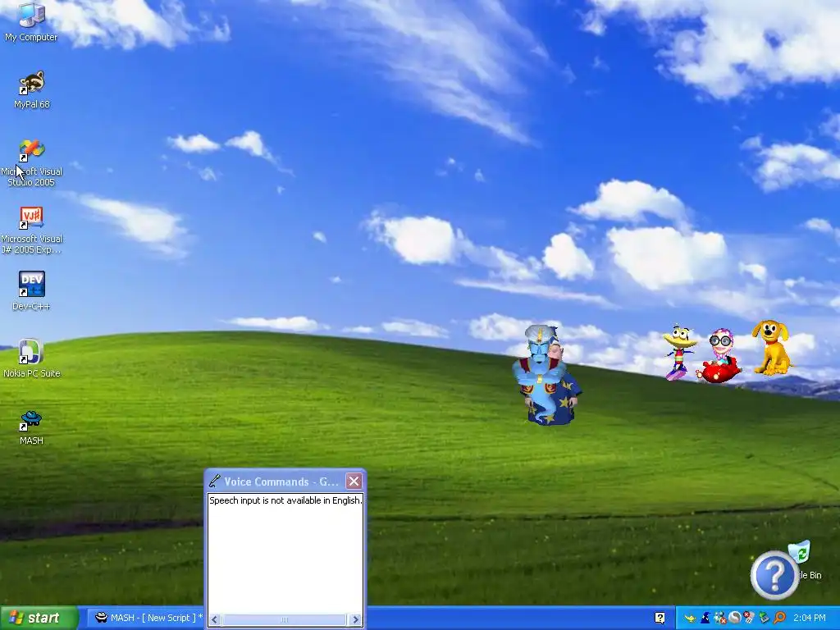Click 'Speech input is not available in English.' text

[285, 500]
